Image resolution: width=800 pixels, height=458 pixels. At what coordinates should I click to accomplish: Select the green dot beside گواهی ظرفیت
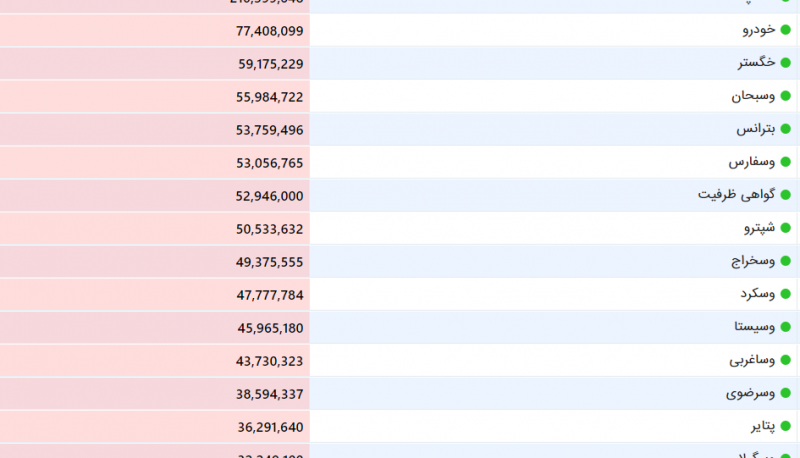[x=786, y=195]
